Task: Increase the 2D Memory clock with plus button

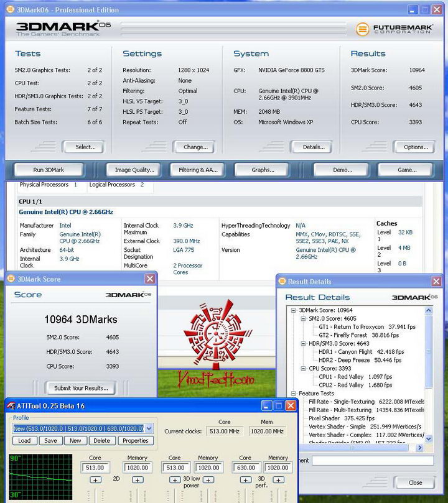Action: coord(138,480)
